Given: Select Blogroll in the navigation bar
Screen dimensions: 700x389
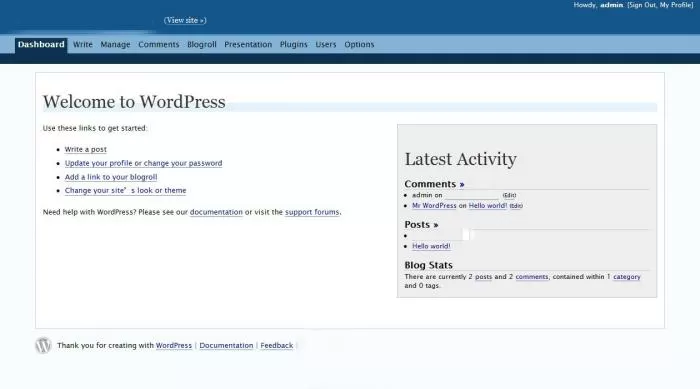Looking at the screenshot, I should tap(202, 45).
